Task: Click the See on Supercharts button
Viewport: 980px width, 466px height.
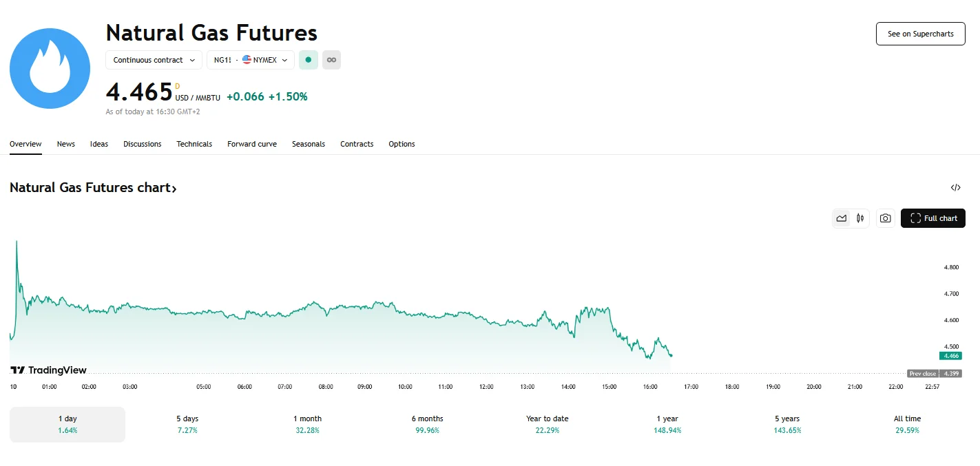Action: [920, 33]
